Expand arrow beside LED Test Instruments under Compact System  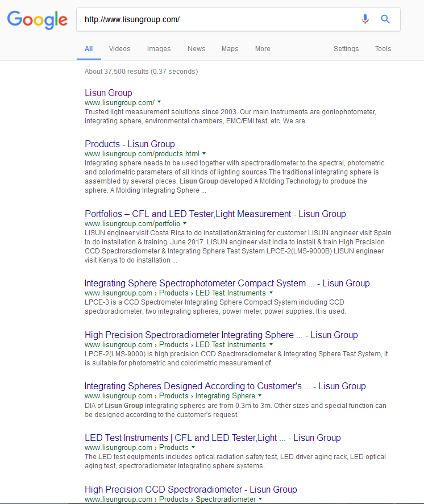point(271,293)
